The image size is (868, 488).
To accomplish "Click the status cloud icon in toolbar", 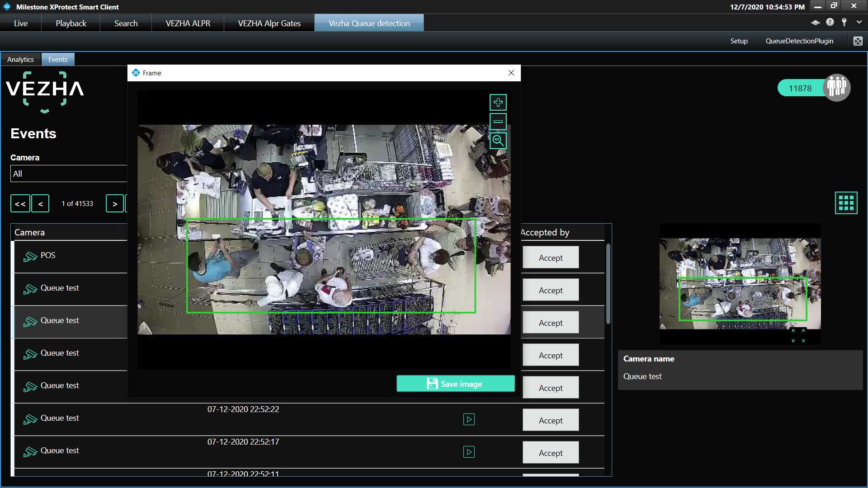I will [816, 22].
